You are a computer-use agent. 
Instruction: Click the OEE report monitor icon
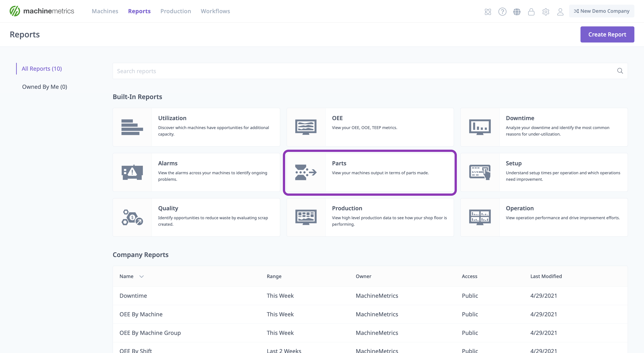click(x=306, y=127)
